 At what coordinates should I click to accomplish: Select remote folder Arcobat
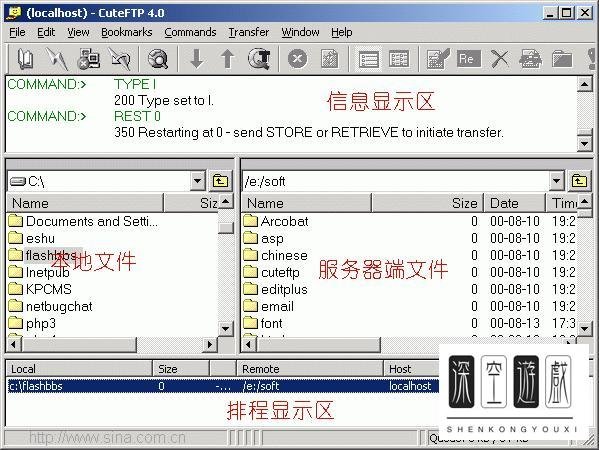(x=276, y=221)
